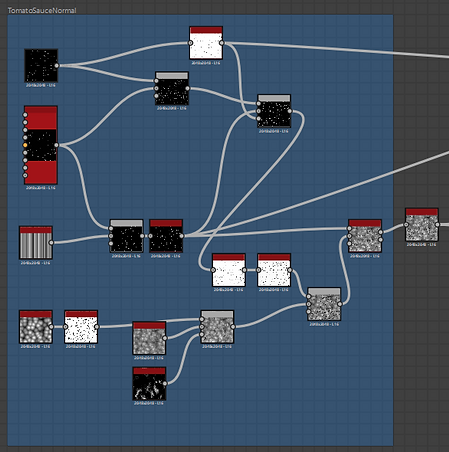Viewport: 449px width, 452px height.
Task: Select the gray-header blend node below the topmost white node
Action: [x=172, y=88]
